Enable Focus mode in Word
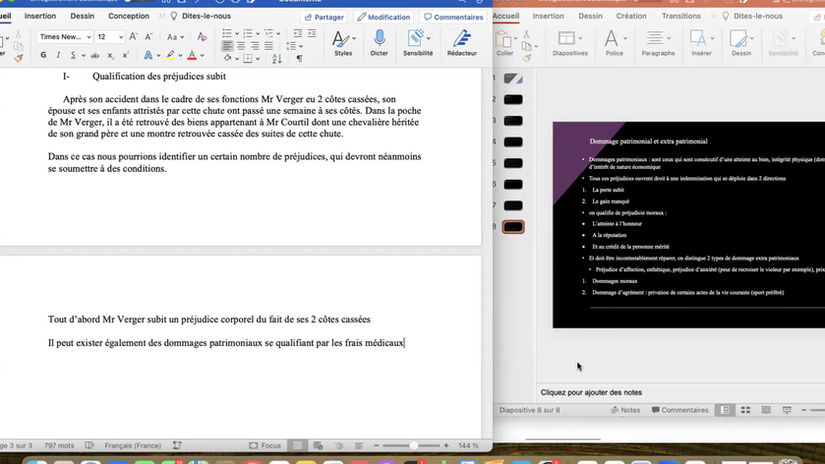 (x=265, y=445)
